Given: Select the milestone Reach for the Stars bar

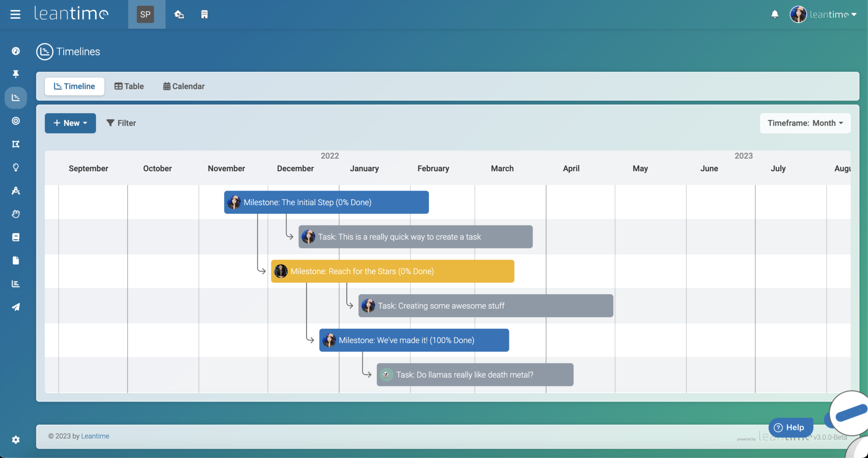Looking at the screenshot, I should click(392, 271).
